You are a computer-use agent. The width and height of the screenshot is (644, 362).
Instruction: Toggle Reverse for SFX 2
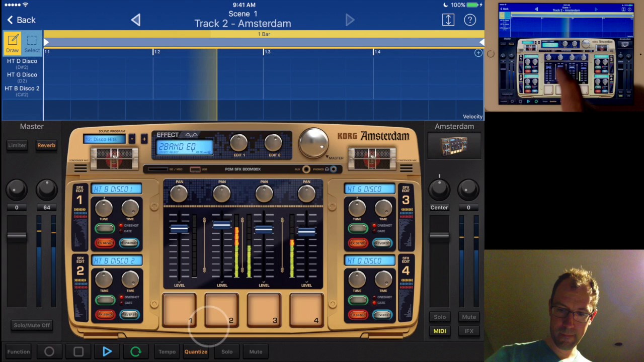129,315
